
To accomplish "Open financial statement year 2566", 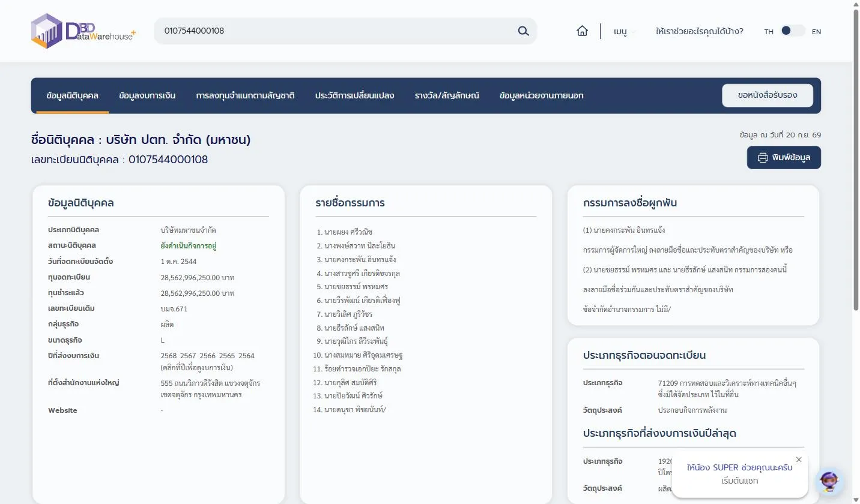I will click(208, 356).
